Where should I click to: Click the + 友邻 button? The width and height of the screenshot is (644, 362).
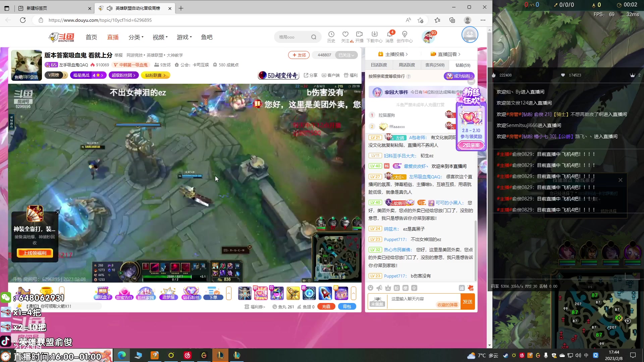coord(299,55)
